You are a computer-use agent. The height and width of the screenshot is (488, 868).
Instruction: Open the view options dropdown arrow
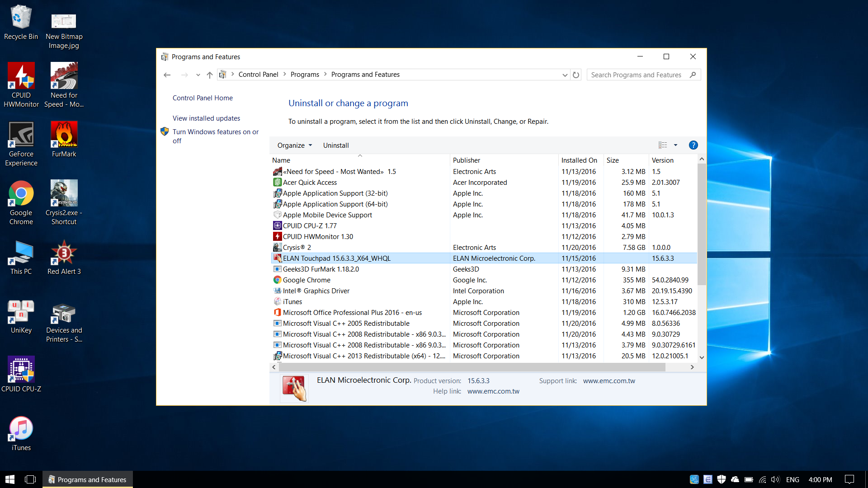675,145
